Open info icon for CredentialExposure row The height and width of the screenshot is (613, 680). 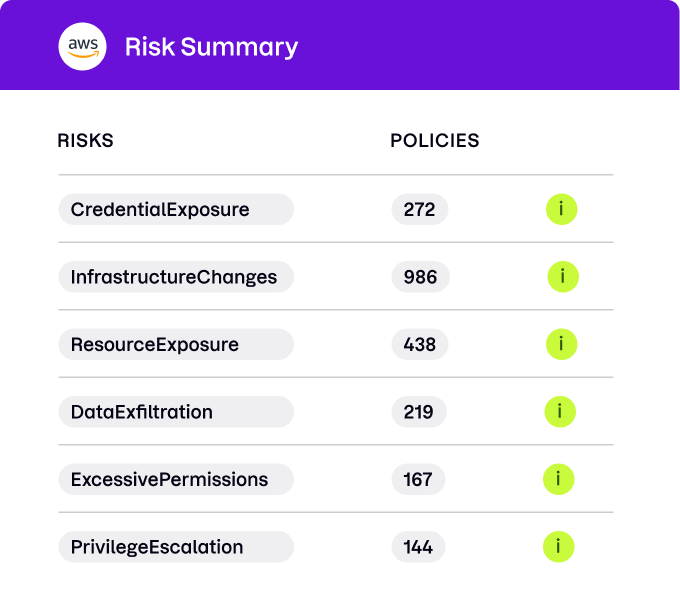(561, 210)
